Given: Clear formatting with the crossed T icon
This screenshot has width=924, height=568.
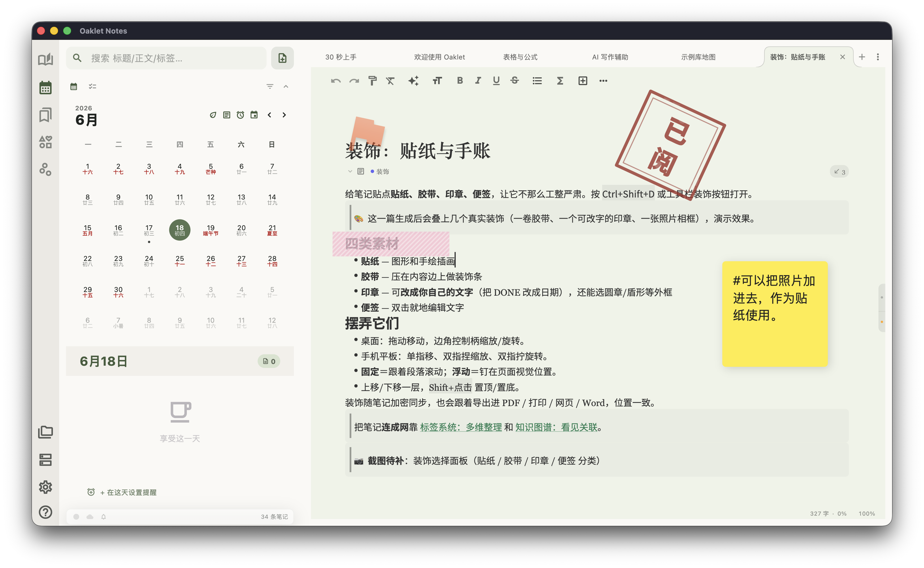Looking at the screenshot, I should pyautogui.click(x=391, y=81).
